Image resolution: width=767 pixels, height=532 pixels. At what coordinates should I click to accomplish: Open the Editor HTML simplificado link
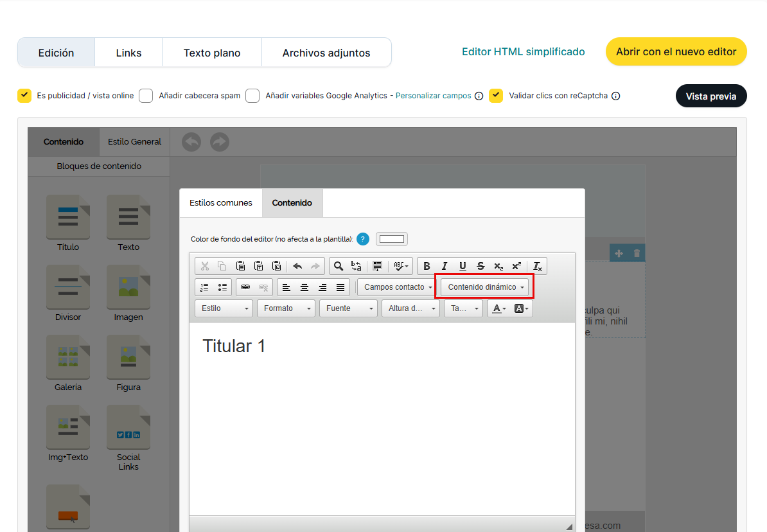523,52
